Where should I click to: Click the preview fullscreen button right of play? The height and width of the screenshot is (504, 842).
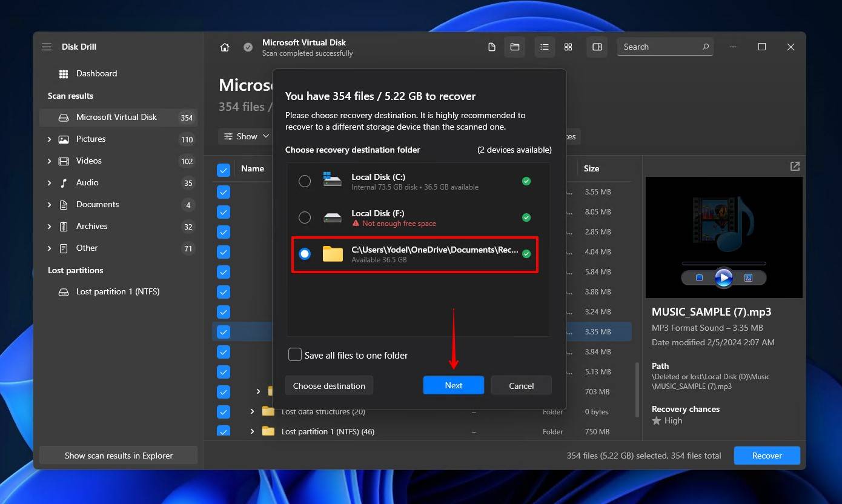(x=748, y=278)
